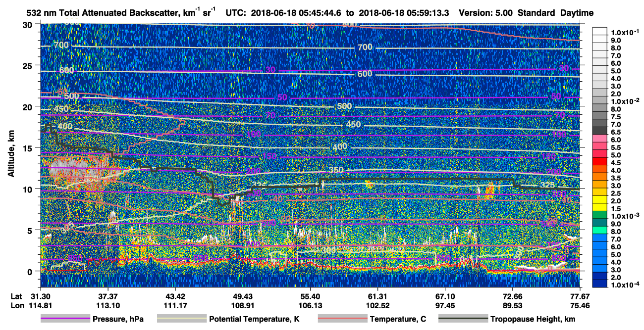
Task: Click longitude value 114.81
Action: point(40,305)
